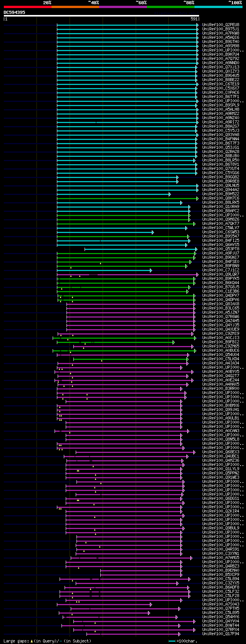Screen dimensions: 246x644
Task: Open hit UniRef100_Q2PEU8
Action: pos(221,25)
